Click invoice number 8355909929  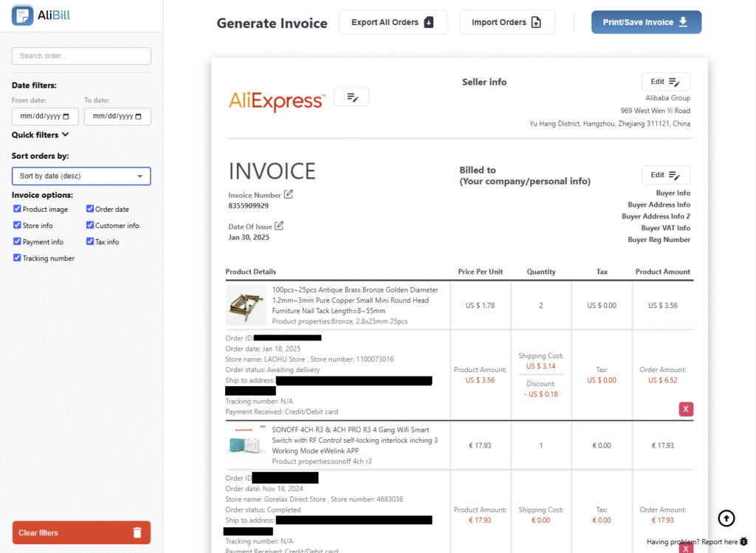(x=248, y=206)
